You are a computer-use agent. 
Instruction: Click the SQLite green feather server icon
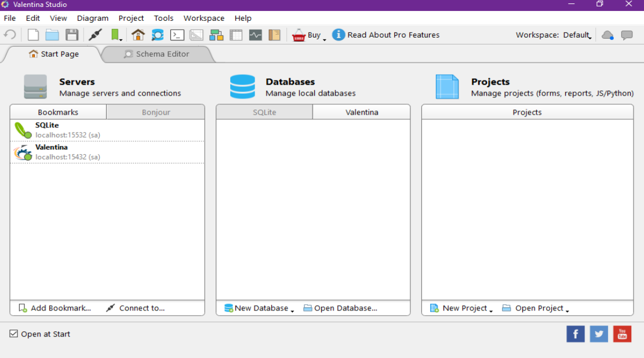tap(23, 130)
